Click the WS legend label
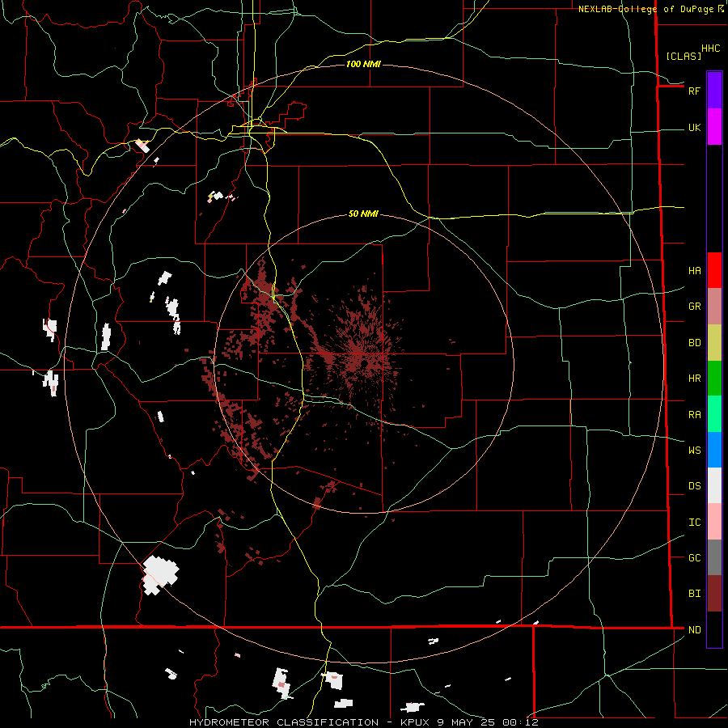Screen dimensions: 728x728 (694, 451)
